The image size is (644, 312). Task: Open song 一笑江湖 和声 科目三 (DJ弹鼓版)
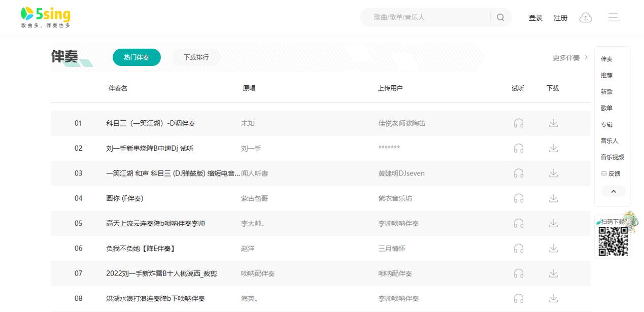(x=173, y=174)
